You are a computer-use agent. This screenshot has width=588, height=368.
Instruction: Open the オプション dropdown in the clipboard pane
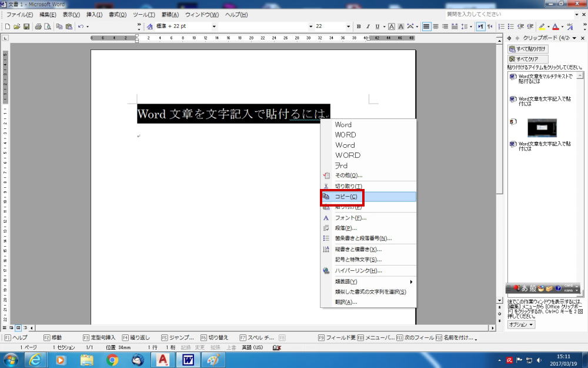point(521,324)
